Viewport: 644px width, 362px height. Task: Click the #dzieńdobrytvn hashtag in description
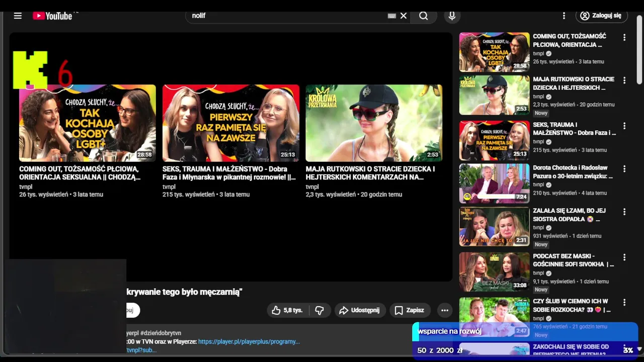[x=161, y=333]
